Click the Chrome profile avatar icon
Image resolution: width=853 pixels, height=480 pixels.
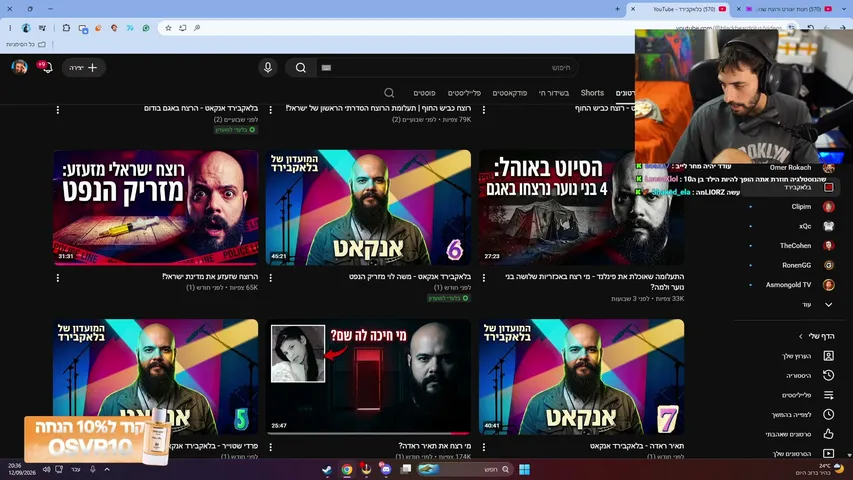[26, 28]
